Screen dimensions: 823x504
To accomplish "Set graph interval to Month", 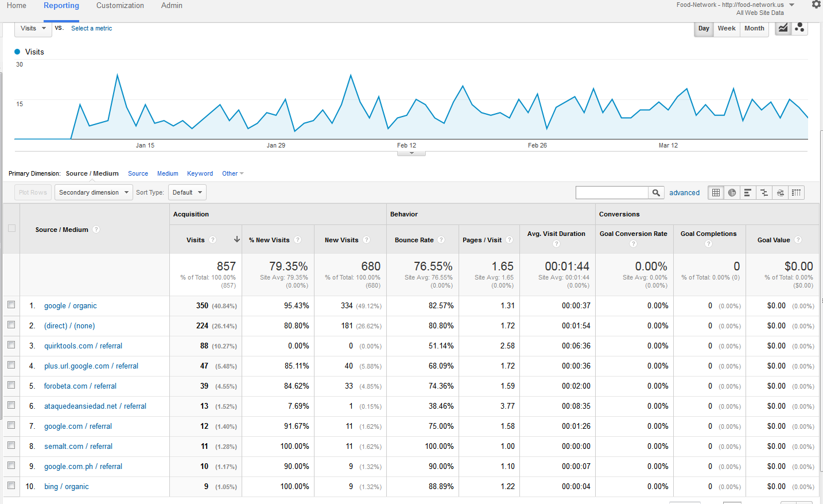I will [x=754, y=28].
